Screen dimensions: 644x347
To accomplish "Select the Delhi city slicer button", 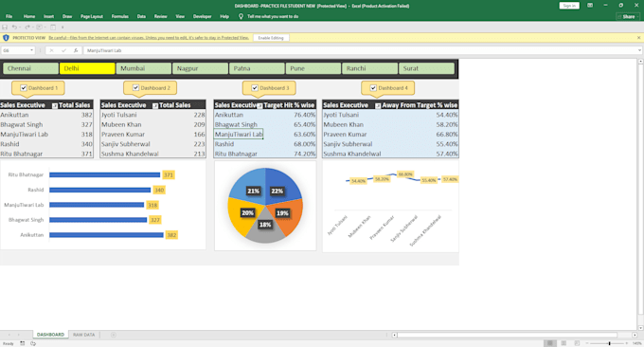I will pos(87,68).
